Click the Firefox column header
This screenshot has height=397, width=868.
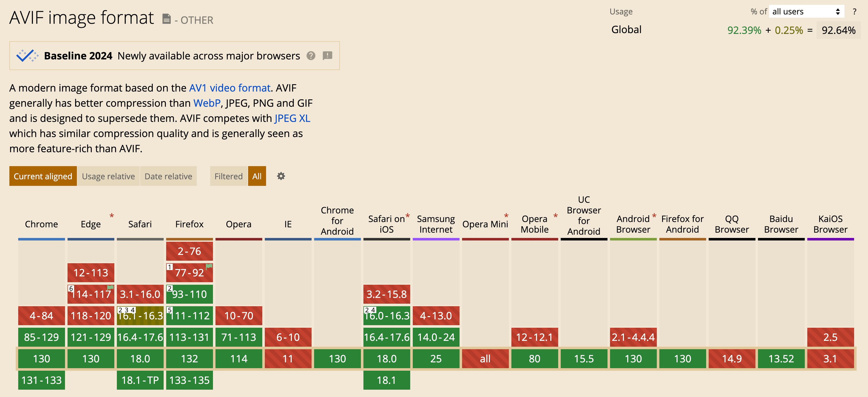[x=189, y=224]
